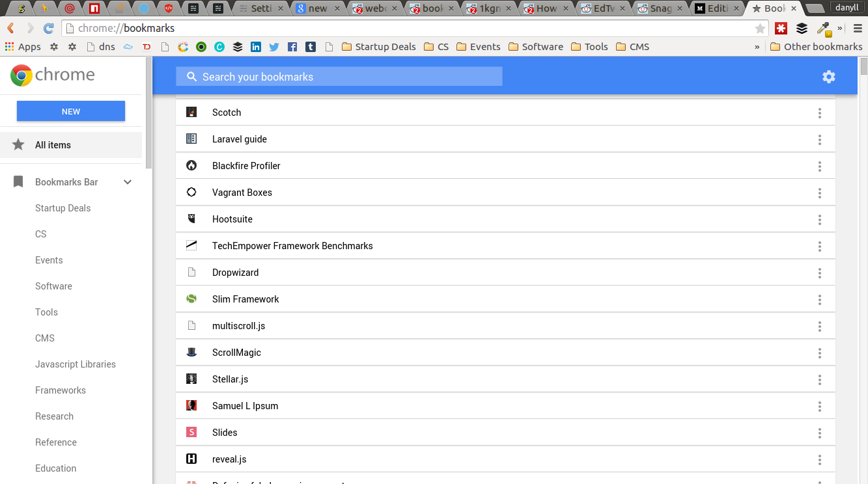
Task: Open the Research folder in sidebar
Action: click(x=54, y=416)
